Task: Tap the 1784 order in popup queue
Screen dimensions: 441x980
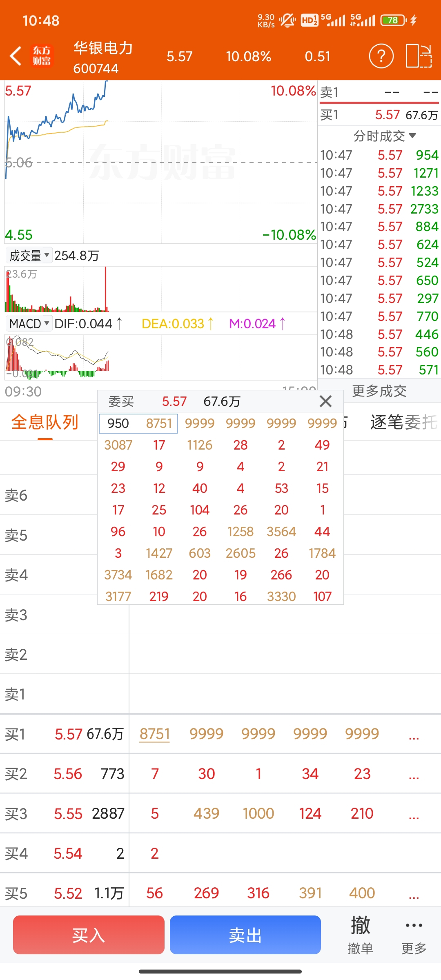Action: point(322,553)
